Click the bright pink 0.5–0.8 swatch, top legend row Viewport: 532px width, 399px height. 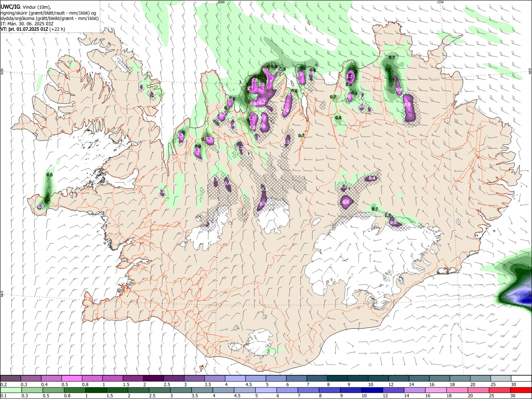[72, 379]
